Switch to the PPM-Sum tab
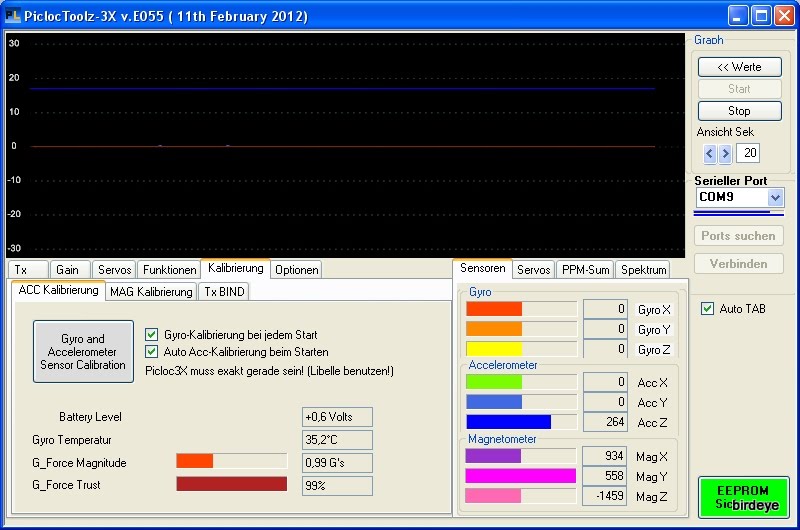Screen dimensions: 800x530 [585, 270]
